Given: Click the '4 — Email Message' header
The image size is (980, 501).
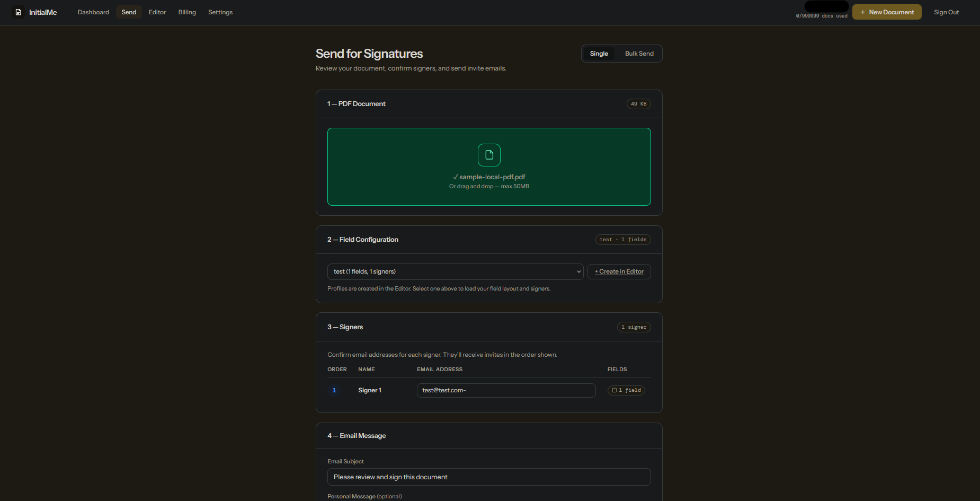Looking at the screenshot, I should [357, 436].
